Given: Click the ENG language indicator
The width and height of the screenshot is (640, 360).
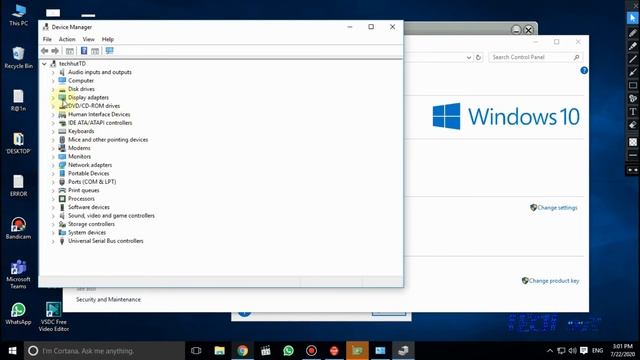Looking at the screenshot, I should (x=598, y=351).
